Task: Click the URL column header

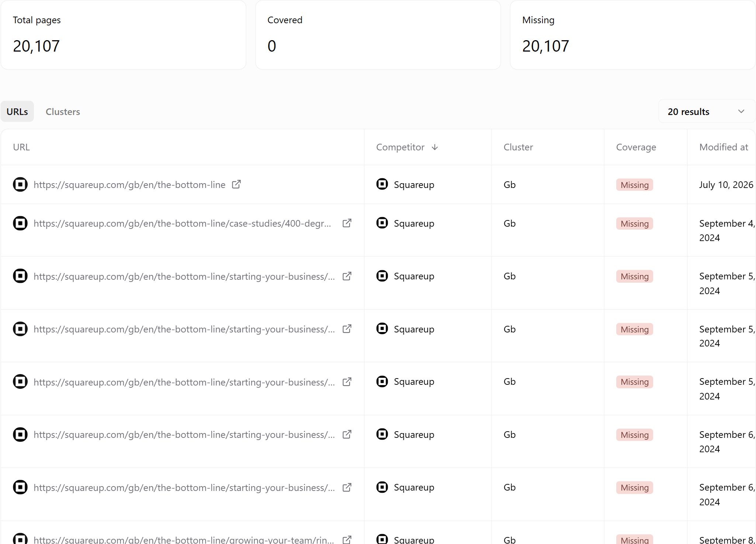Action: (21, 147)
